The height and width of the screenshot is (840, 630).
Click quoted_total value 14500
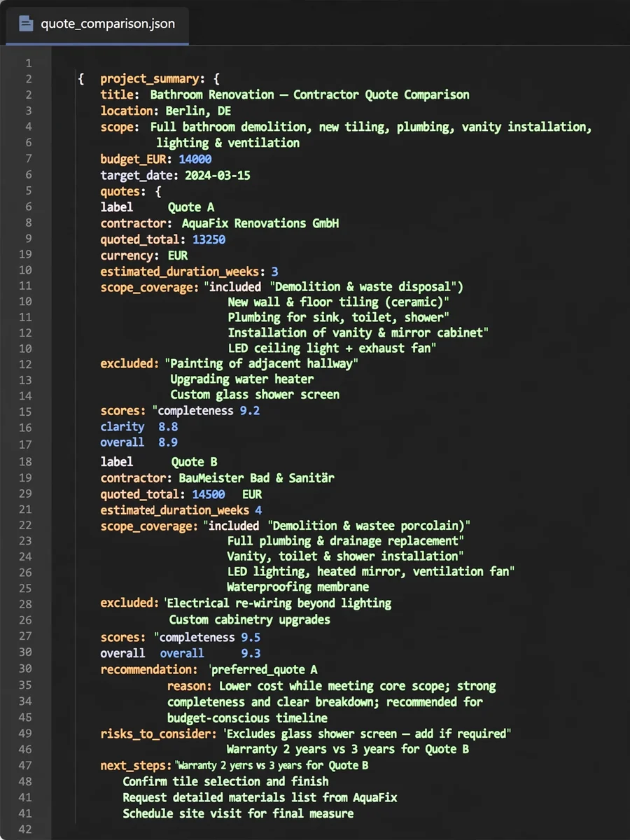tap(209, 494)
